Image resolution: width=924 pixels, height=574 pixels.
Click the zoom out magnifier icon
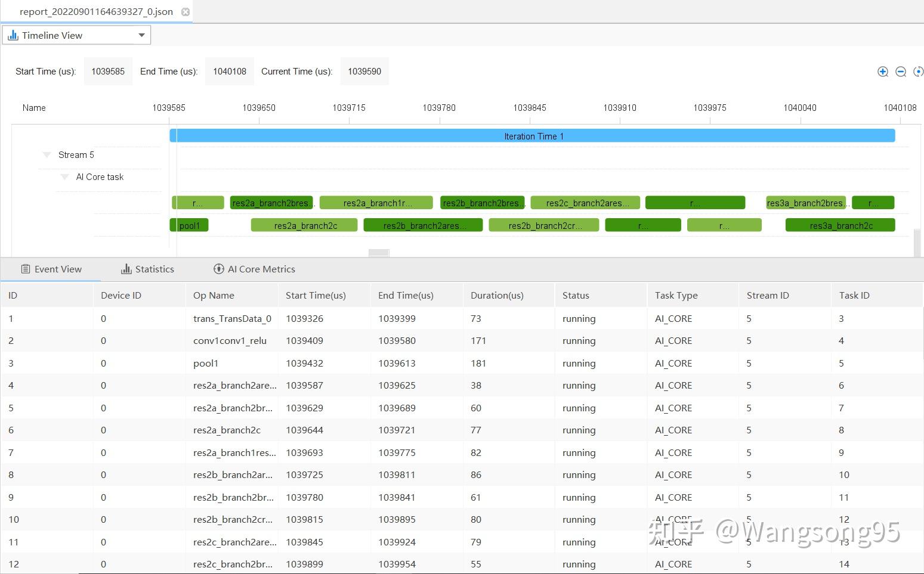click(901, 72)
